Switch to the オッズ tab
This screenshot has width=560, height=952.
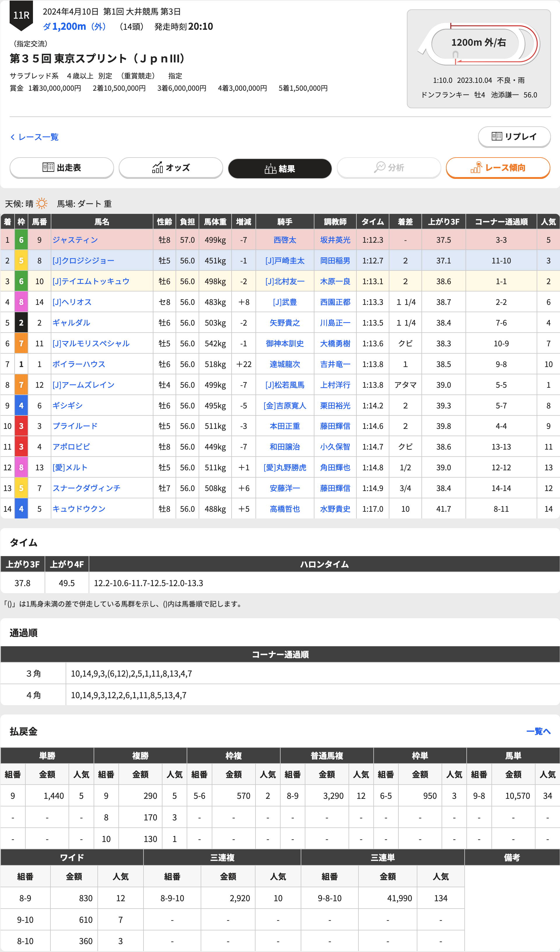click(x=171, y=167)
